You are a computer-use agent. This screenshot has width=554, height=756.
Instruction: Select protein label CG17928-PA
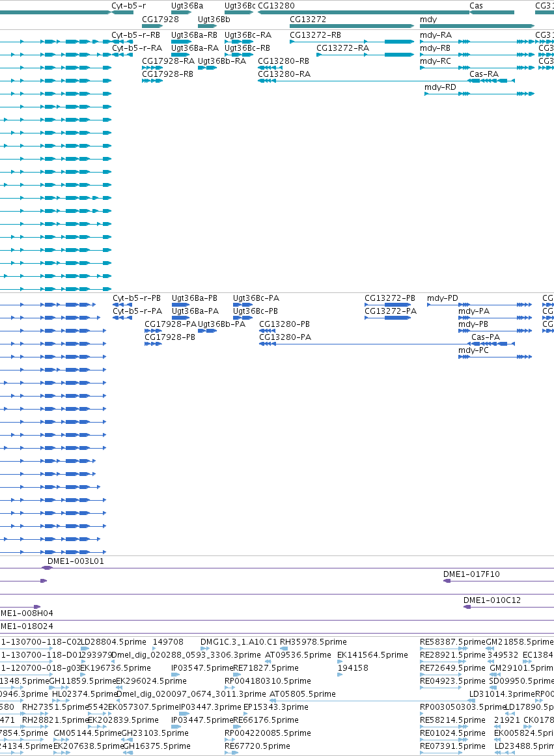coord(171,324)
